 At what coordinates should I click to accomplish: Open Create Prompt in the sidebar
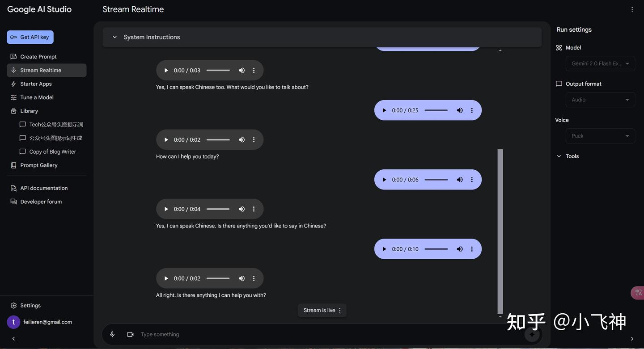click(x=38, y=57)
